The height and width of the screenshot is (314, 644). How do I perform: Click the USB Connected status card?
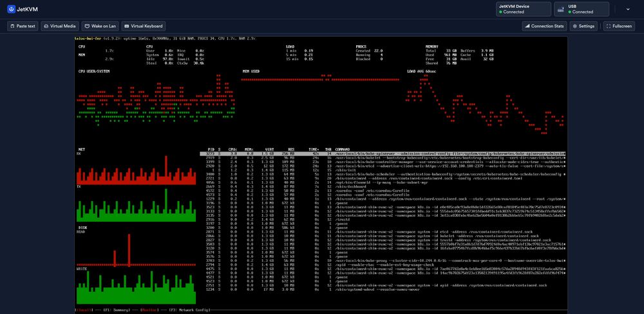(581, 9)
